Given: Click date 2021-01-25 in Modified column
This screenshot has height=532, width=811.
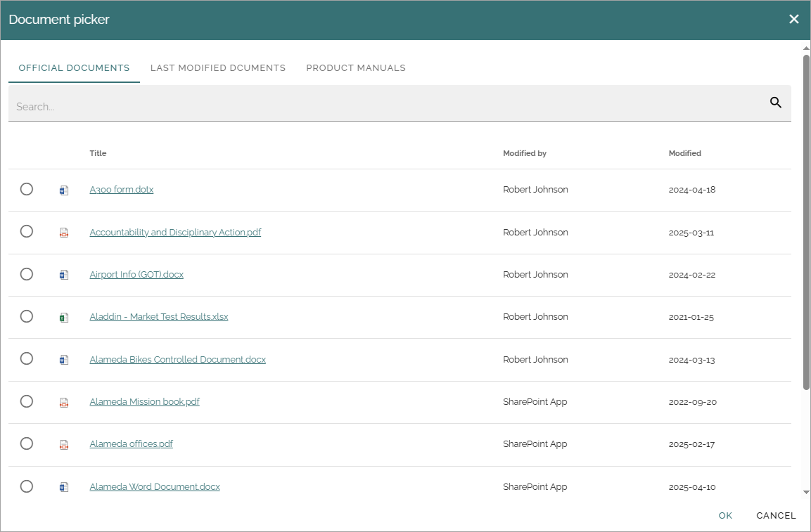Looking at the screenshot, I should pos(691,317).
